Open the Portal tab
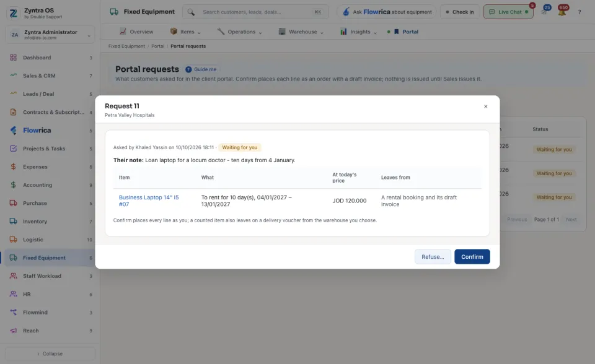 click(x=406, y=32)
